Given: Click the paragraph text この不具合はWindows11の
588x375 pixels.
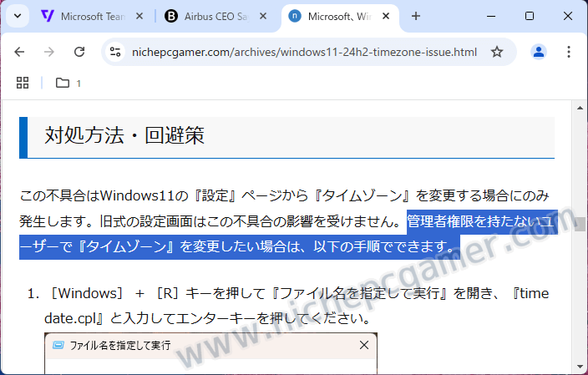Looking at the screenshot, I should pyautogui.click(x=104, y=195).
